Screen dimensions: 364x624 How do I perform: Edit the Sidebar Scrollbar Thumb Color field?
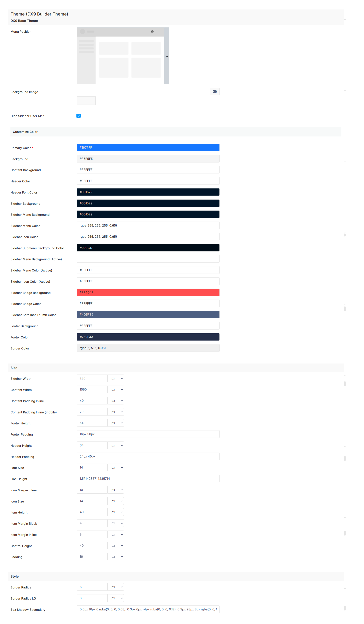[148, 315]
